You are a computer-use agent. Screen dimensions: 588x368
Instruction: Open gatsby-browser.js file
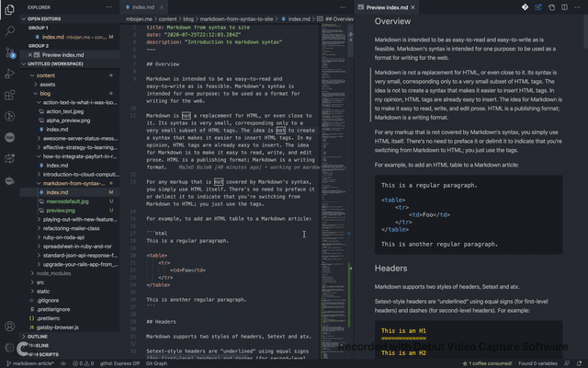(x=57, y=328)
